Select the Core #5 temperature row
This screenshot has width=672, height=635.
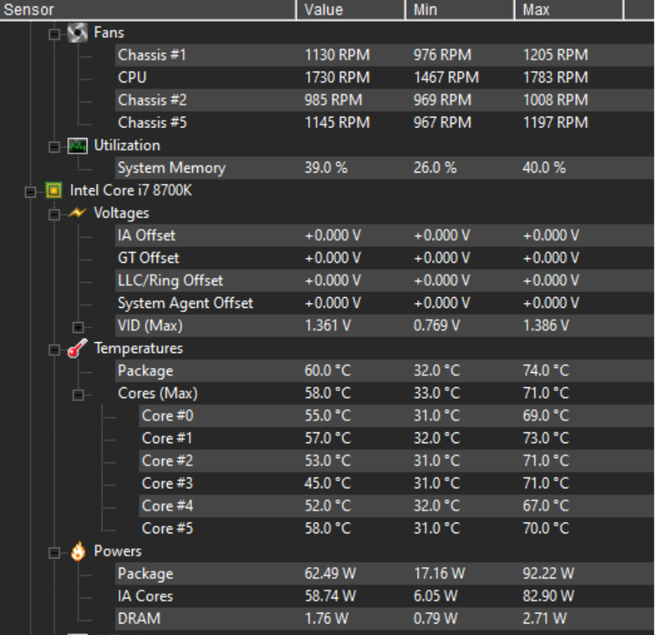[x=396, y=529]
